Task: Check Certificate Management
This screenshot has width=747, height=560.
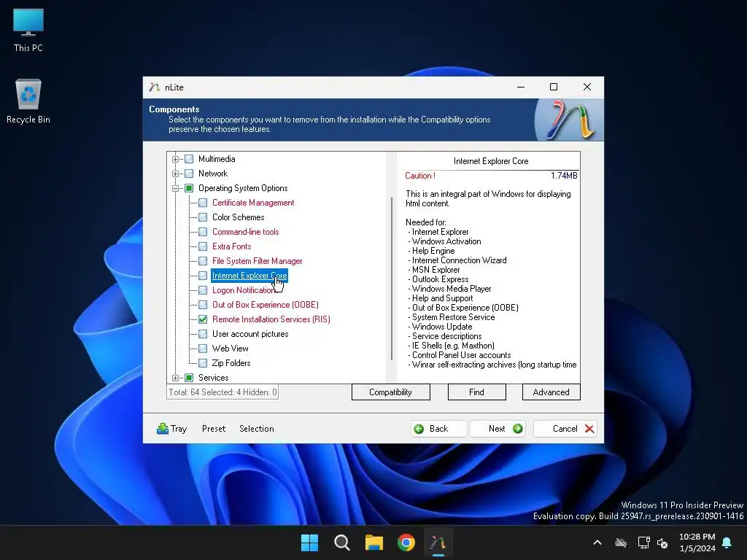Action: [203, 203]
